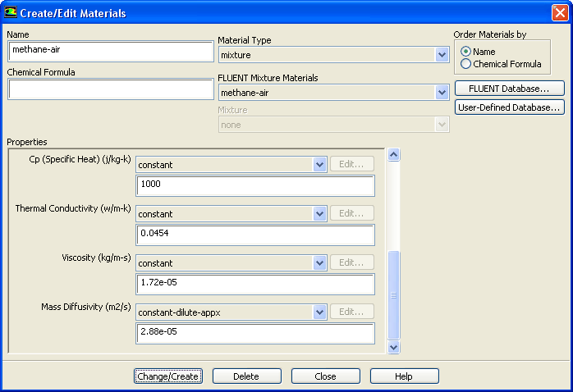Viewport: 573px width, 392px height.
Task: Click properties scrollbar up arrow
Action: click(393, 155)
